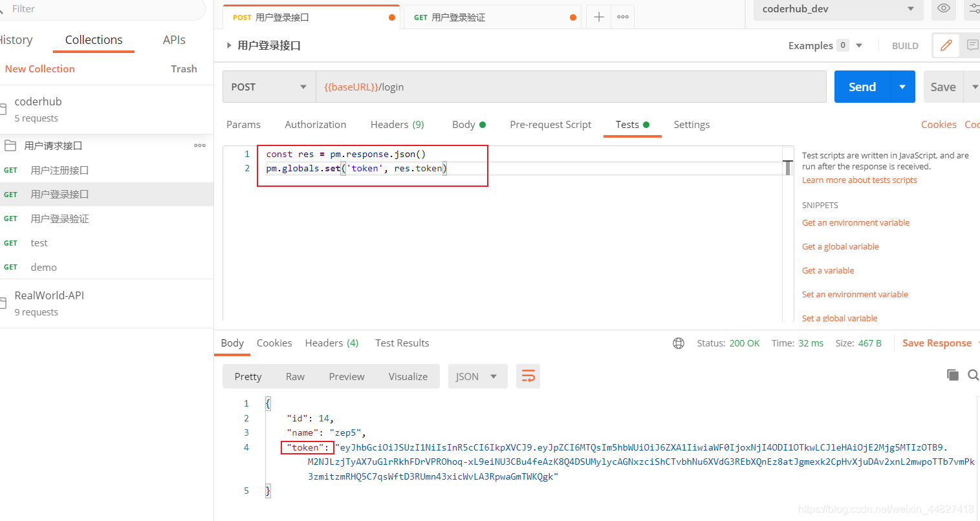Insert 'Get a global variable' snippet
The width and height of the screenshot is (980, 521).
click(x=840, y=247)
